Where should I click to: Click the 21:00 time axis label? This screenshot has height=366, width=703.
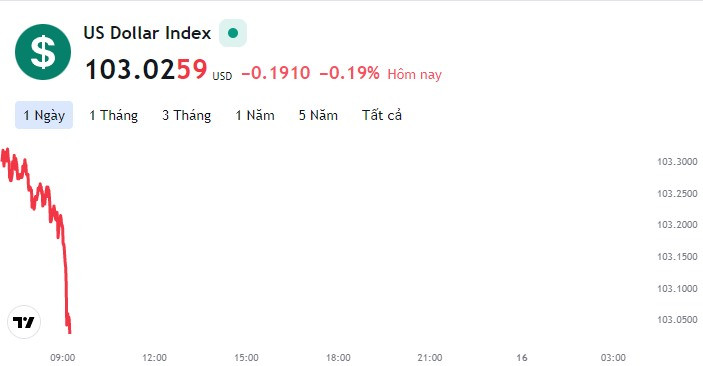coord(430,357)
